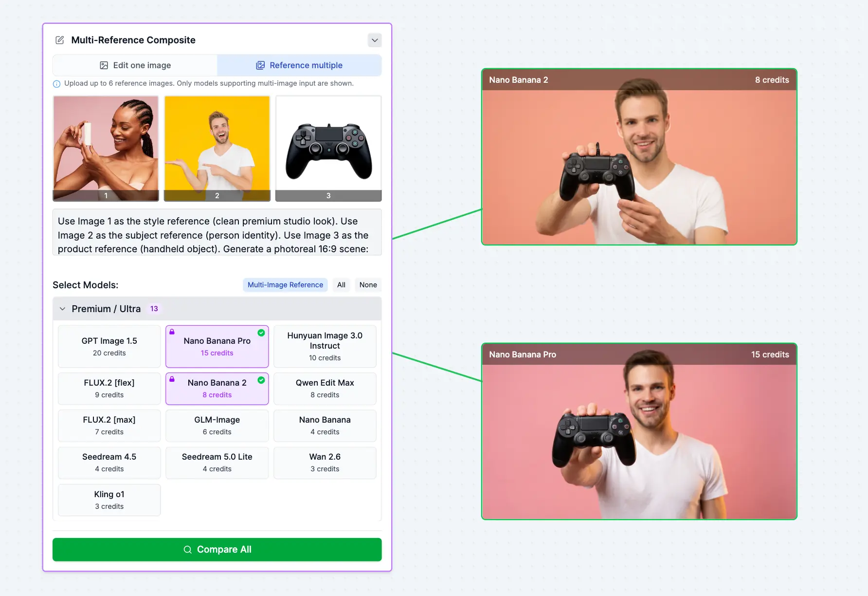Click None to deselect all models

click(x=368, y=285)
